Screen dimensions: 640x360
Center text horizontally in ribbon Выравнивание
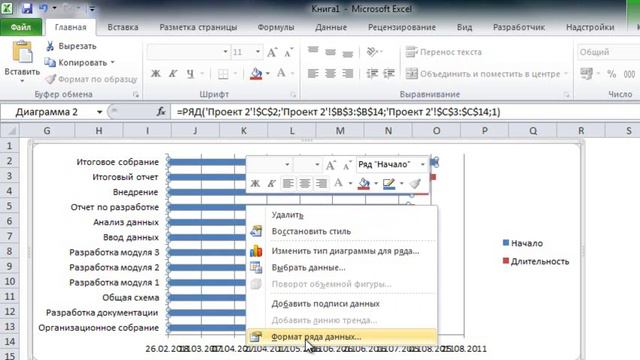[x=330, y=74]
